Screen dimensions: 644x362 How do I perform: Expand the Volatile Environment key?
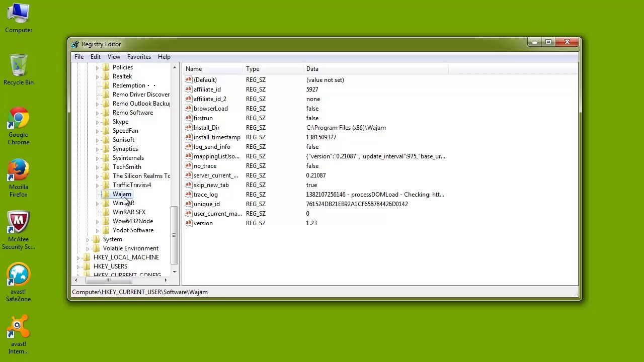click(88, 248)
